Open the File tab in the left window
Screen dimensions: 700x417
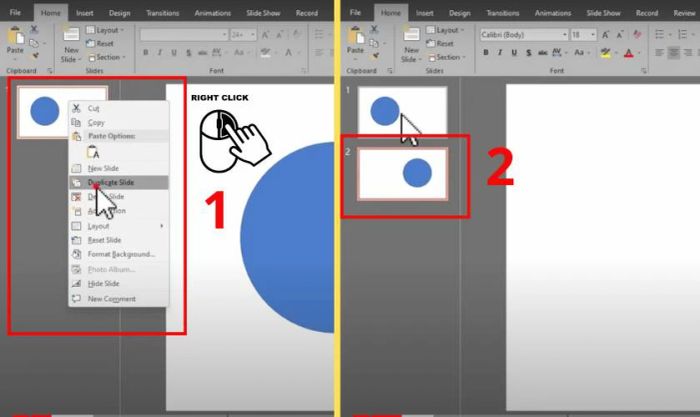pos(15,13)
